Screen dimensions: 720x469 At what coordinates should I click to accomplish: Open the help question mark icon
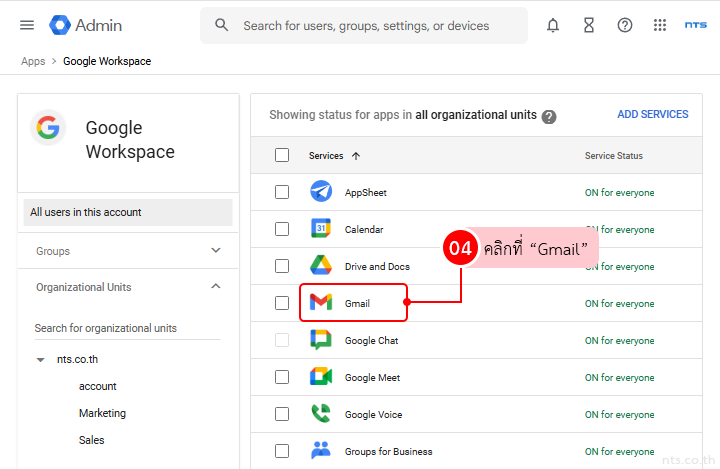click(625, 25)
